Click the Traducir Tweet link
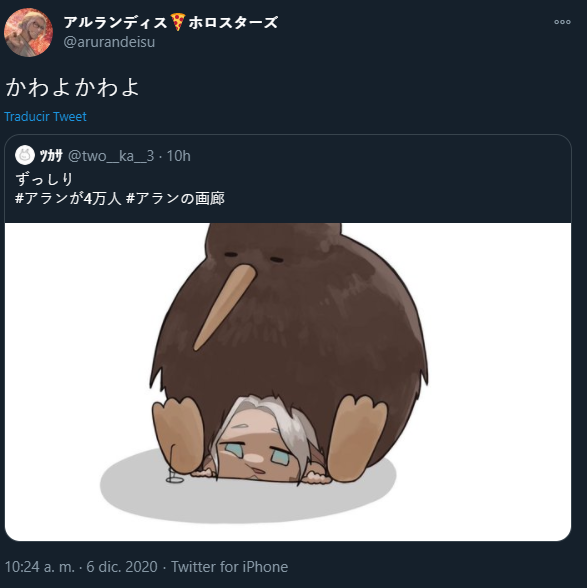Viewport: 587px width, 588px height. tap(45, 117)
